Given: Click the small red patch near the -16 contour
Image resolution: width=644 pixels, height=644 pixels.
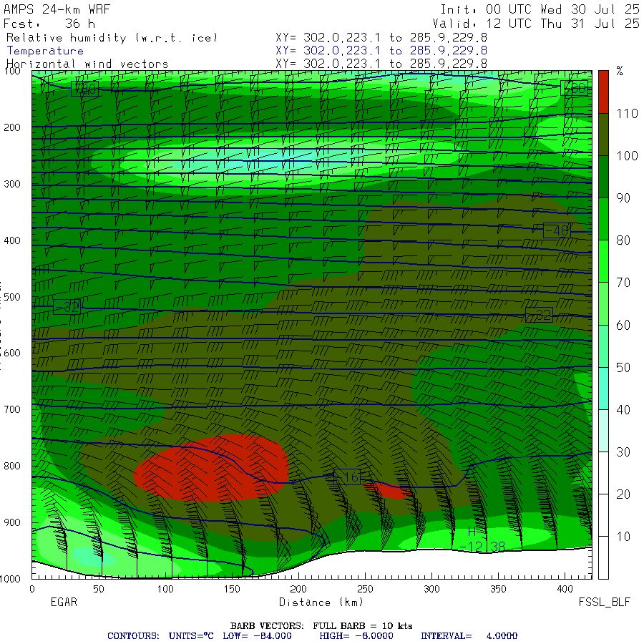Looking at the screenshot, I should click(x=388, y=490).
